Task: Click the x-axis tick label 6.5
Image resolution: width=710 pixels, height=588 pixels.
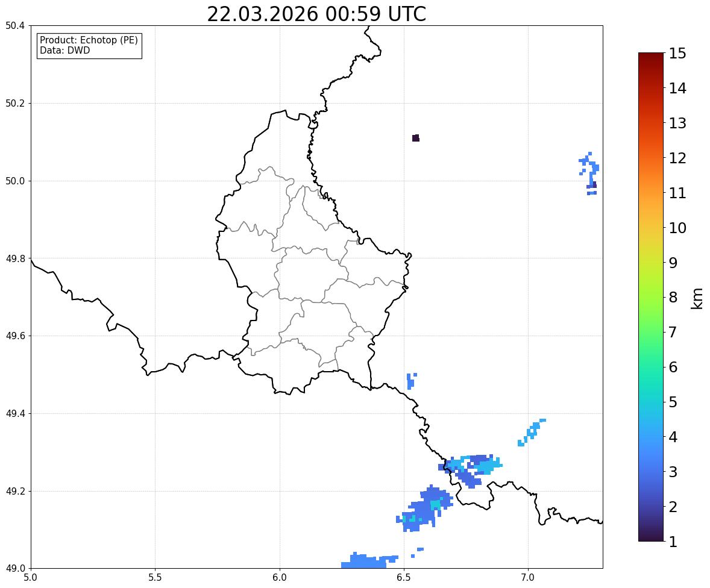Action: 403,578
